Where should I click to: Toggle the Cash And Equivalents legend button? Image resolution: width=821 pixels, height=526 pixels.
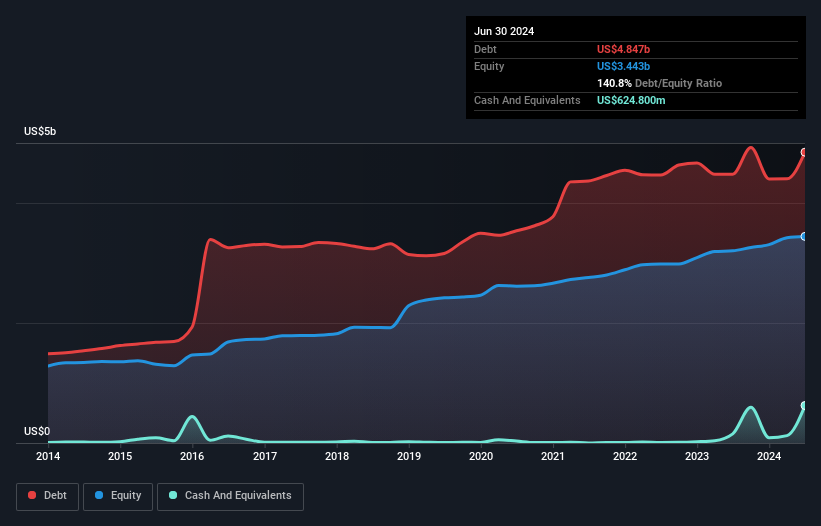[x=230, y=496]
